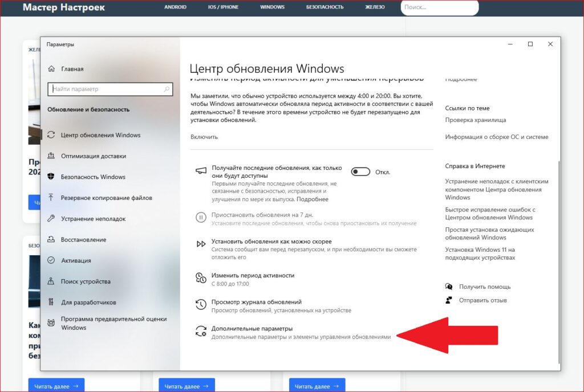Image resolution: width=584 pixels, height=392 pixels.
Task: Open БЕЗОПАСНОСТЬ menu item on website header
Action: [325, 7]
